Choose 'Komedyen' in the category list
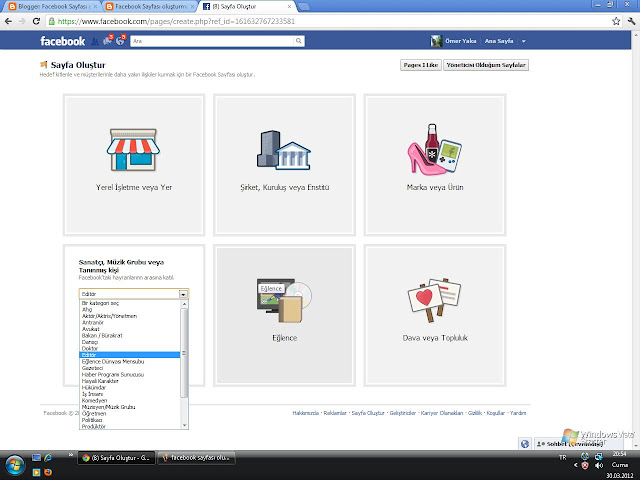Image resolution: width=640 pixels, height=480 pixels. tap(129, 401)
